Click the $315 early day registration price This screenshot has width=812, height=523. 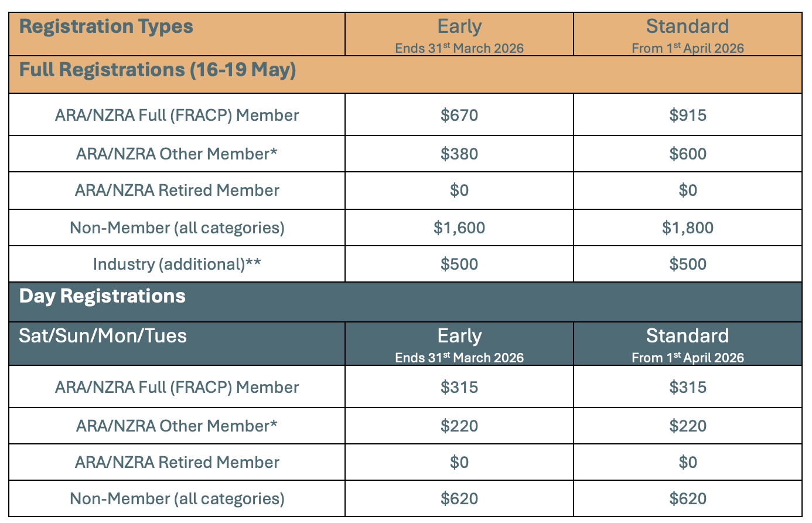click(x=459, y=387)
